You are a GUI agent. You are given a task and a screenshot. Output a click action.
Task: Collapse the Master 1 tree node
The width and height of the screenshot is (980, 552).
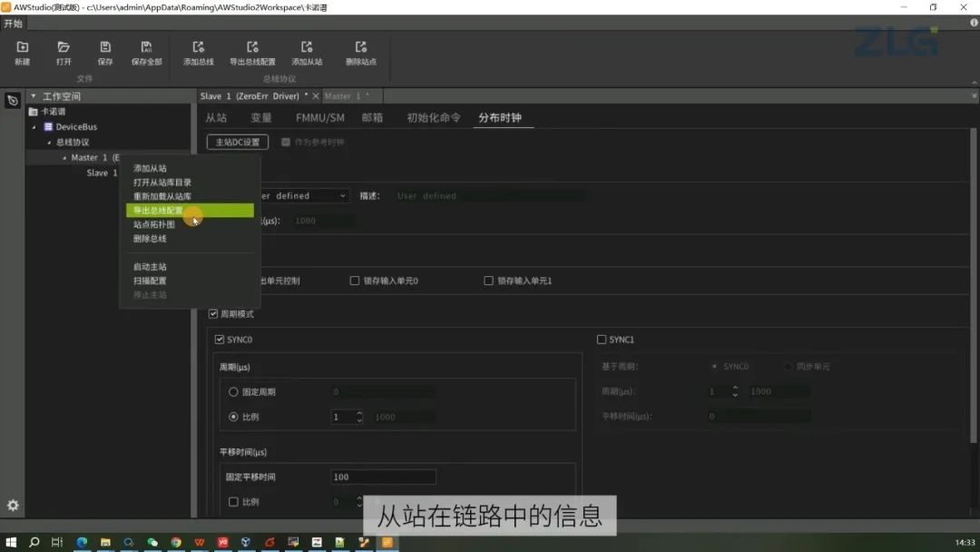coord(64,158)
